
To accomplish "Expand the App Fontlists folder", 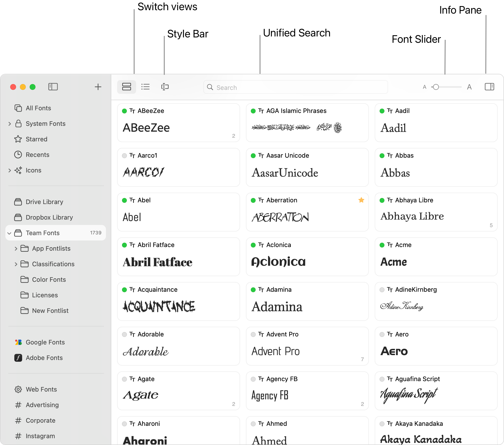I will 16,248.
